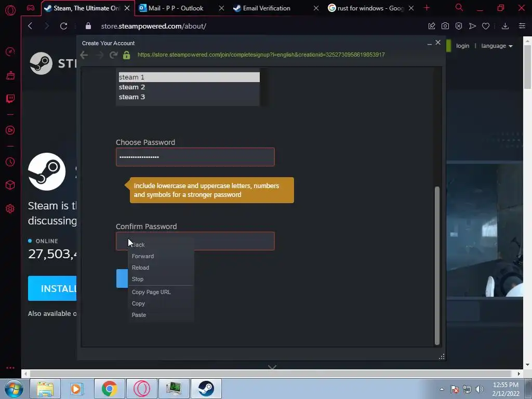Open Chrome from the taskbar
532x399 pixels.
click(x=109, y=389)
